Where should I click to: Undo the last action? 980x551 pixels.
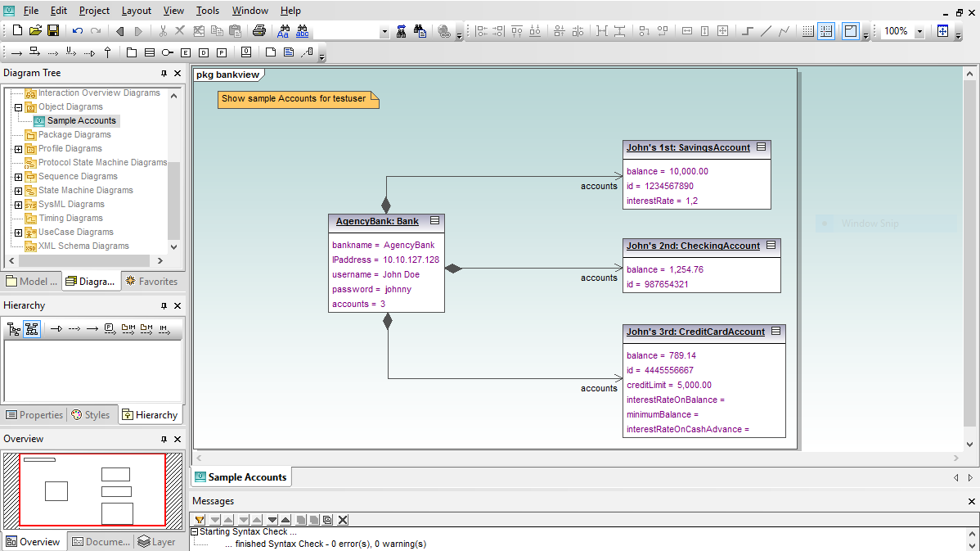coord(78,30)
